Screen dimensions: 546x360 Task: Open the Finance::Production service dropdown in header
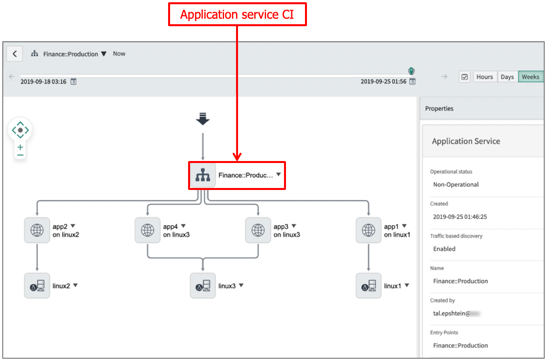tap(103, 54)
